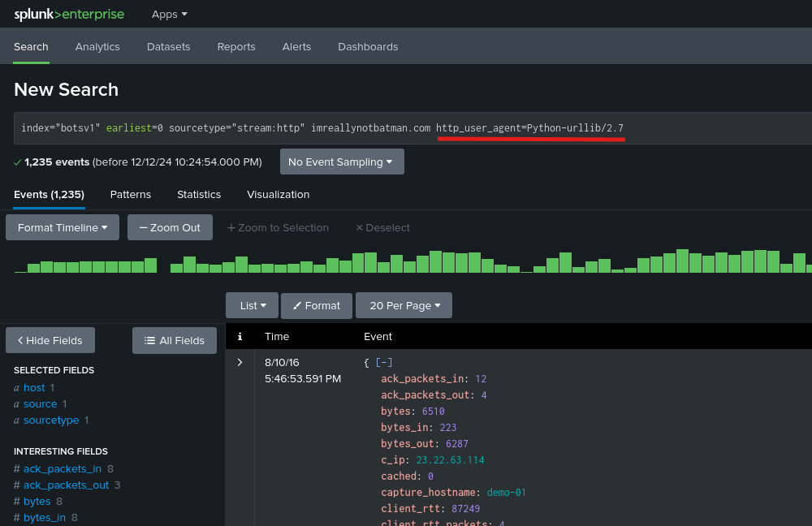The width and height of the screenshot is (812, 526).
Task: Open the Format Timeline dropdown
Action: click(63, 228)
